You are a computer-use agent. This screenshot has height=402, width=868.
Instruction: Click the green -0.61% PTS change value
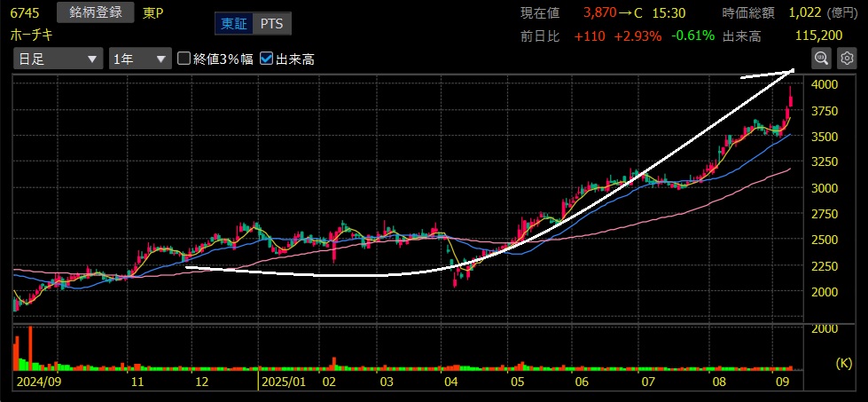[x=689, y=35]
